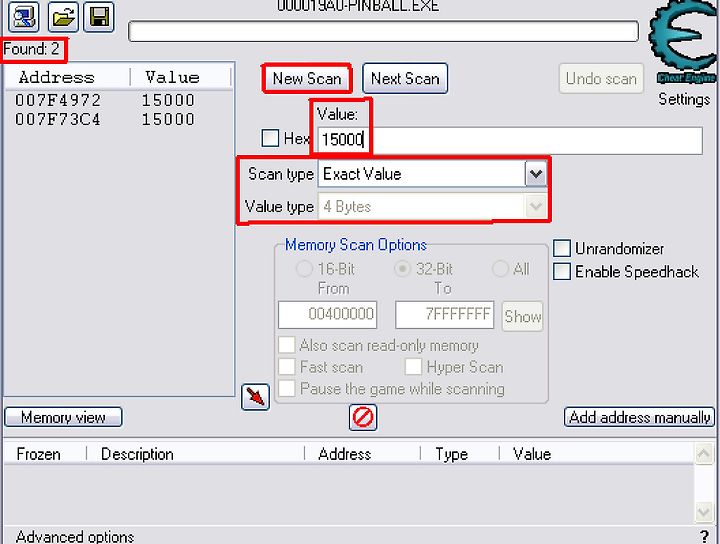Open a saved cheat table folder icon
The height and width of the screenshot is (544, 720).
tap(63, 16)
